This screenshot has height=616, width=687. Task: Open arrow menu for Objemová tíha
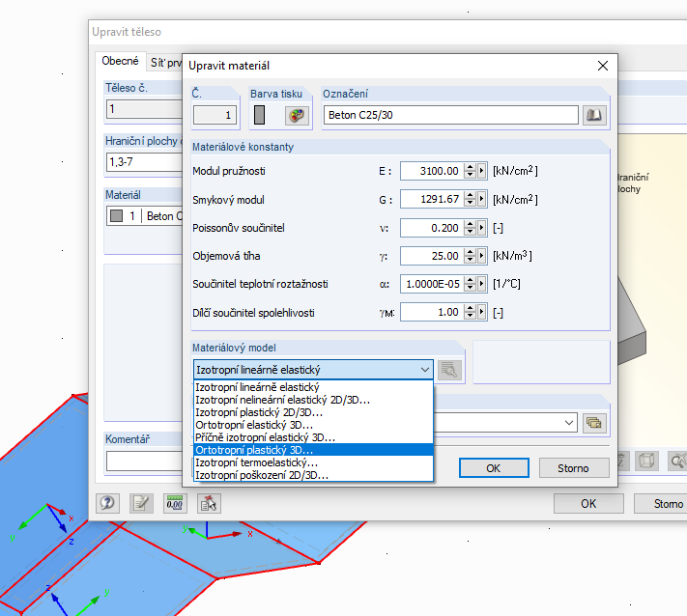point(481,256)
